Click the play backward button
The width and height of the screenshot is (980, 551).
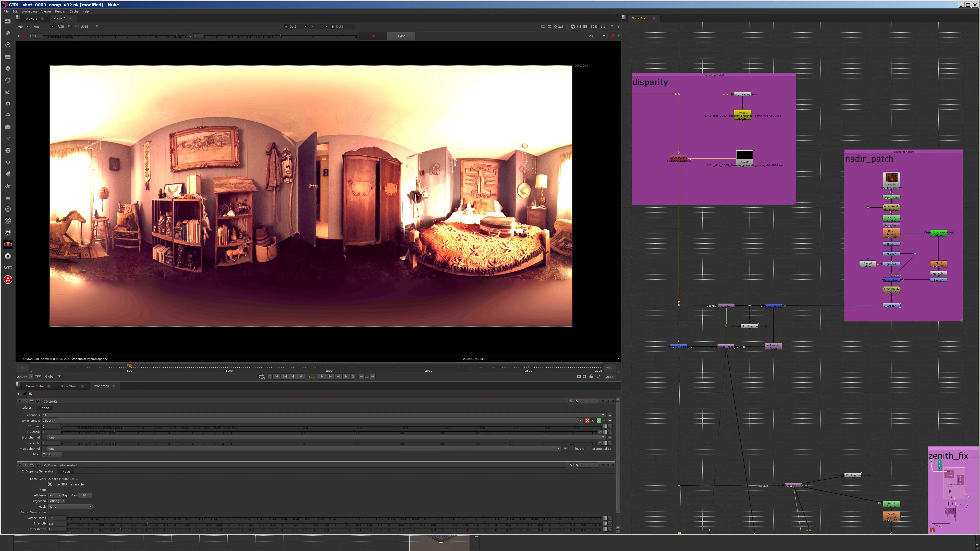(301, 377)
